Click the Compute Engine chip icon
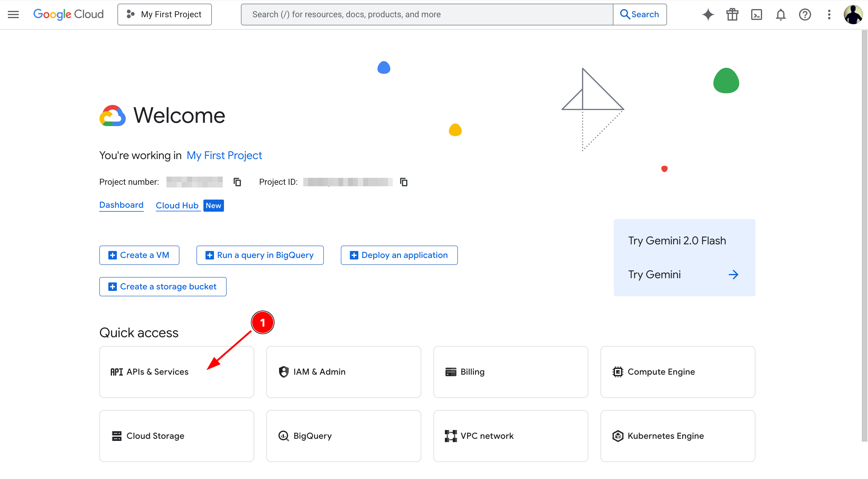 (618, 372)
